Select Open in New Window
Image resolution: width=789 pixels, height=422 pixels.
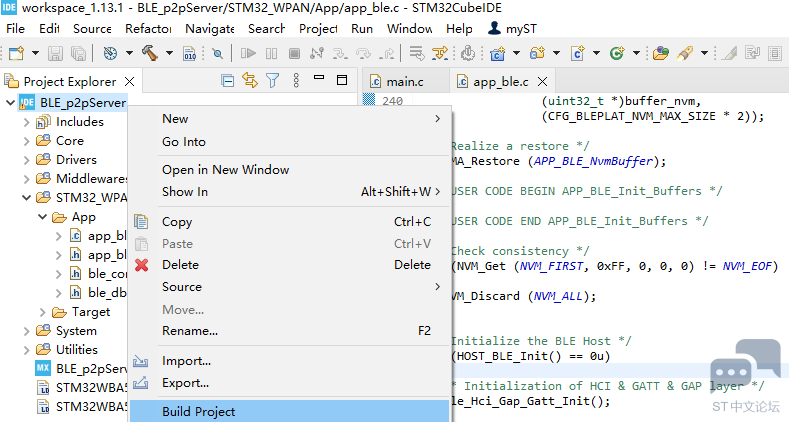pos(289,170)
